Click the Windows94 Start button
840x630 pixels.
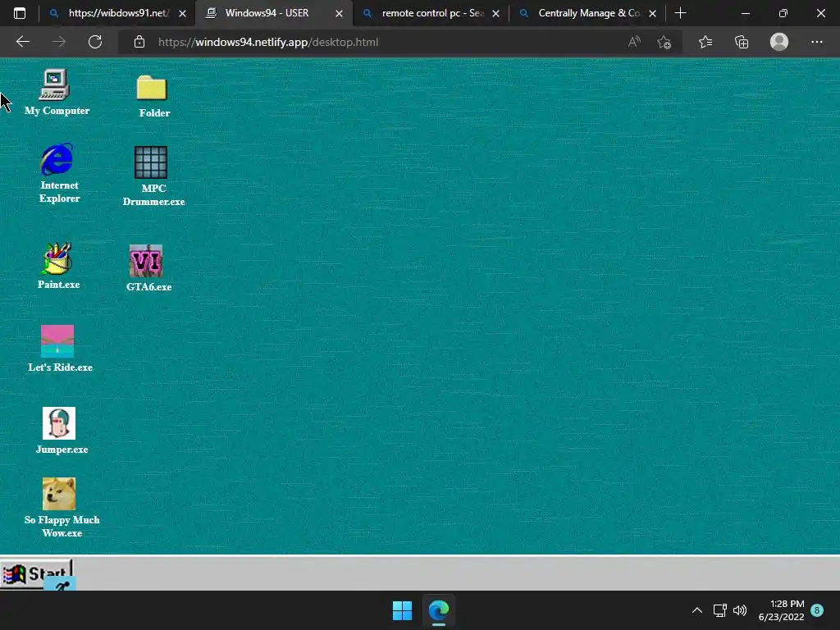pos(36,573)
